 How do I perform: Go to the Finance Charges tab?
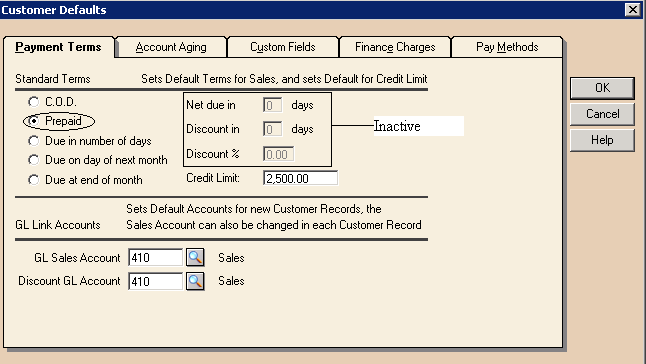click(395, 47)
